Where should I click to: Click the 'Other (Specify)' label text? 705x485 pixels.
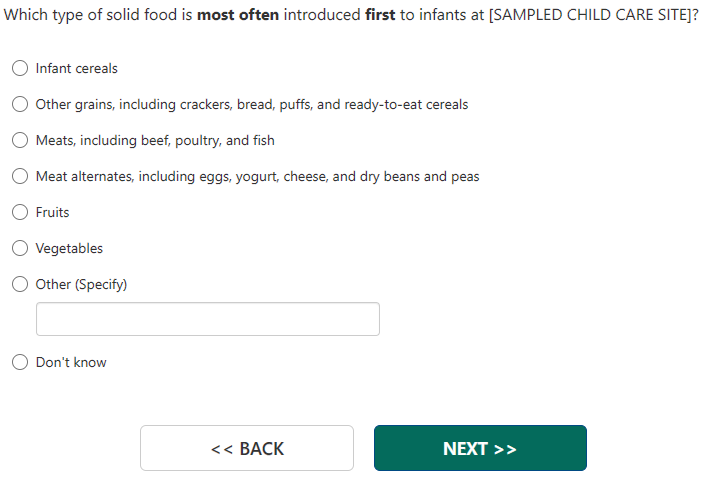[x=81, y=285]
